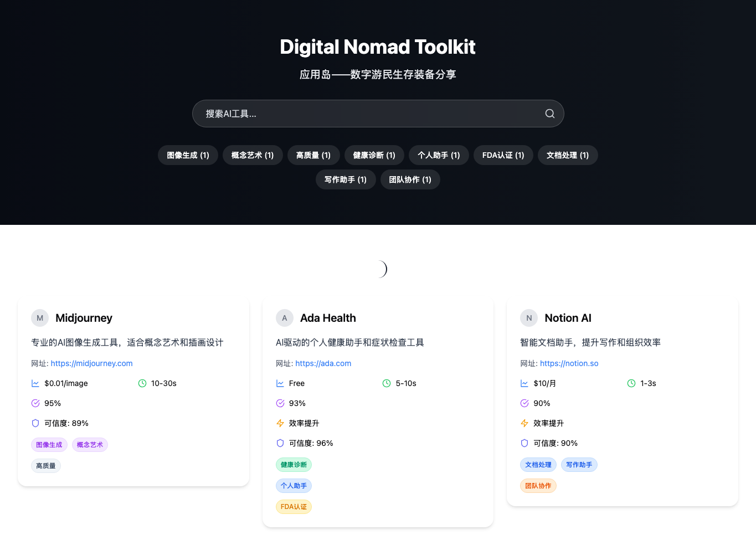This screenshot has width=756, height=545.
Task: Click the lightning 效率提升 icon on Notion AI
Action: click(524, 423)
